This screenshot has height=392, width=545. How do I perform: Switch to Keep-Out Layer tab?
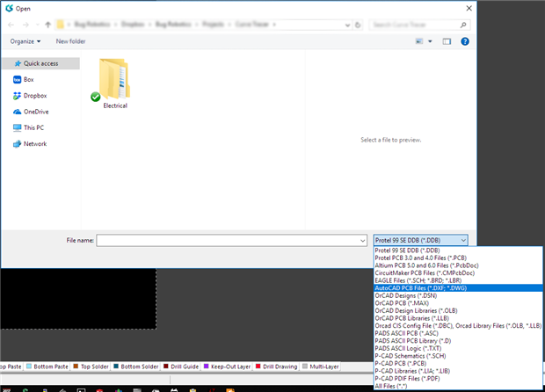(x=227, y=367)
